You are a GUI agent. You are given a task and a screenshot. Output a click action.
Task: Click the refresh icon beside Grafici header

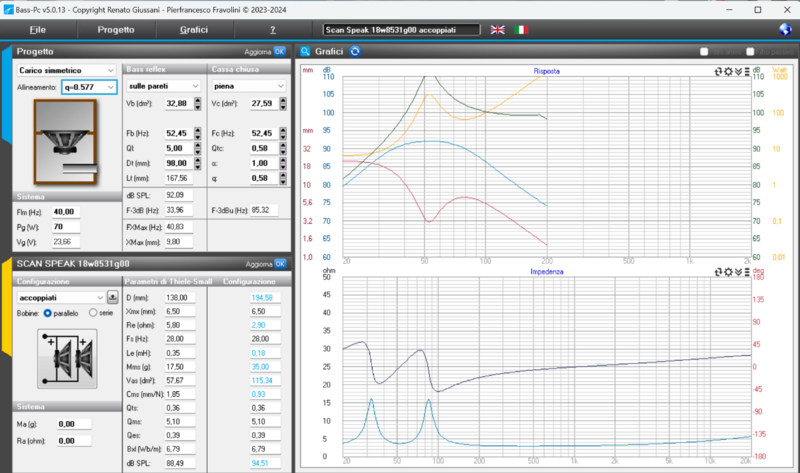click(x=355, y=51)
